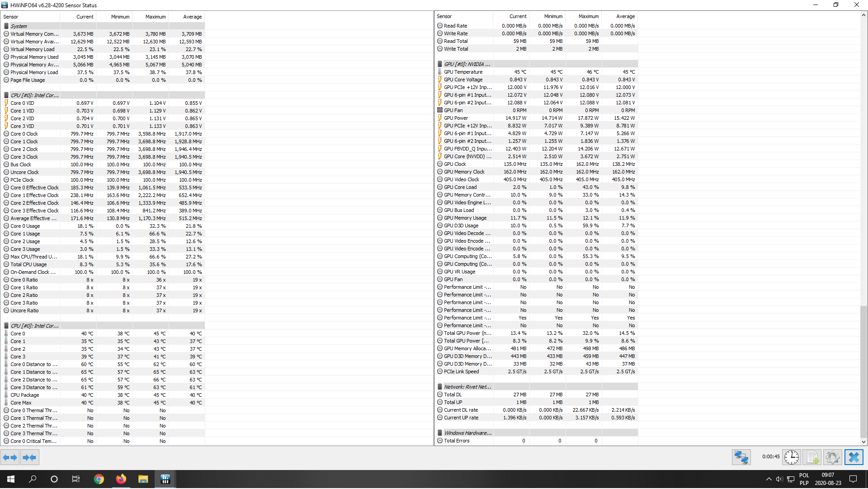Screen dimensions: 868x489
Task: Select the GPU VR Usage row
Action: pos(537,272)
